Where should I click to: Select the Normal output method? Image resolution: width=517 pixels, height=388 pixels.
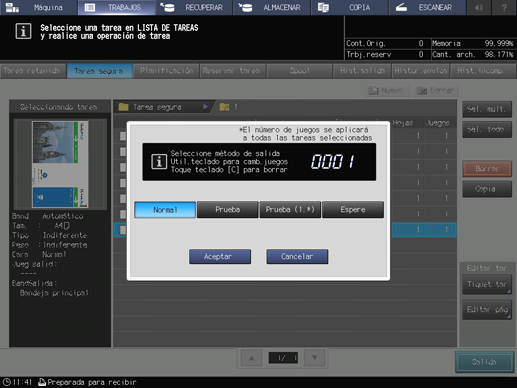[165, 210]
